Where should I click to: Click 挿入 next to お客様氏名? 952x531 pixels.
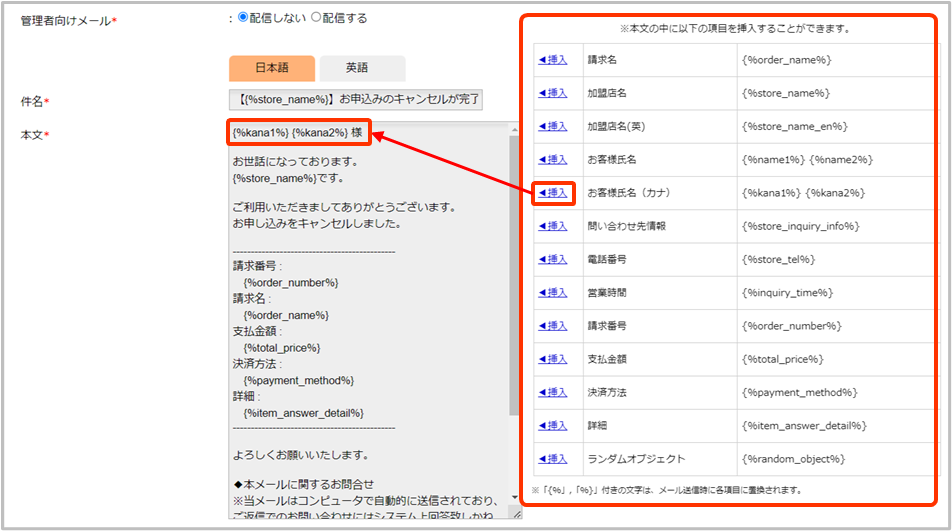(553, 159)
